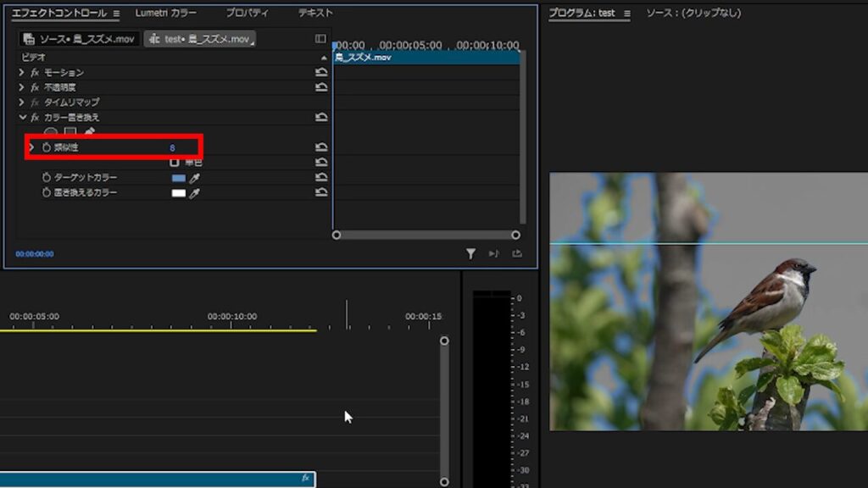
Task: Create a rectangle mask for カラー置き換え
Action: 70,131
